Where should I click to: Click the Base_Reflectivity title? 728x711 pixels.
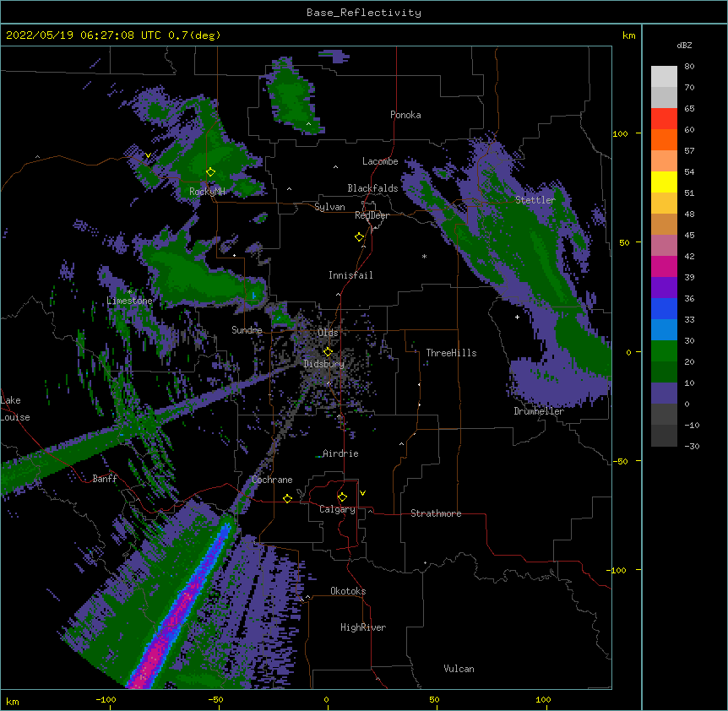tap(364, 13)
